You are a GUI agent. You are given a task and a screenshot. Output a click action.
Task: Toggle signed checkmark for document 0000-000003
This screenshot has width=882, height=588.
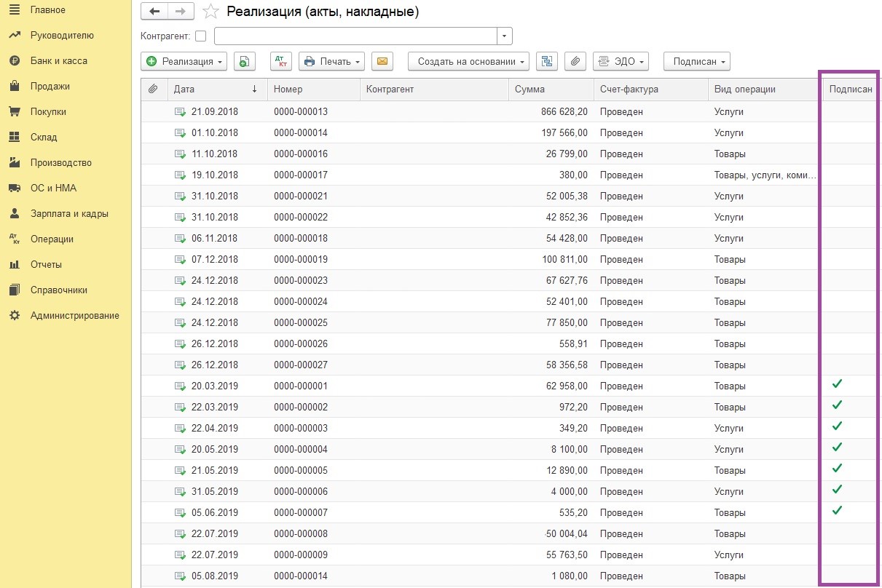[837, 426]
